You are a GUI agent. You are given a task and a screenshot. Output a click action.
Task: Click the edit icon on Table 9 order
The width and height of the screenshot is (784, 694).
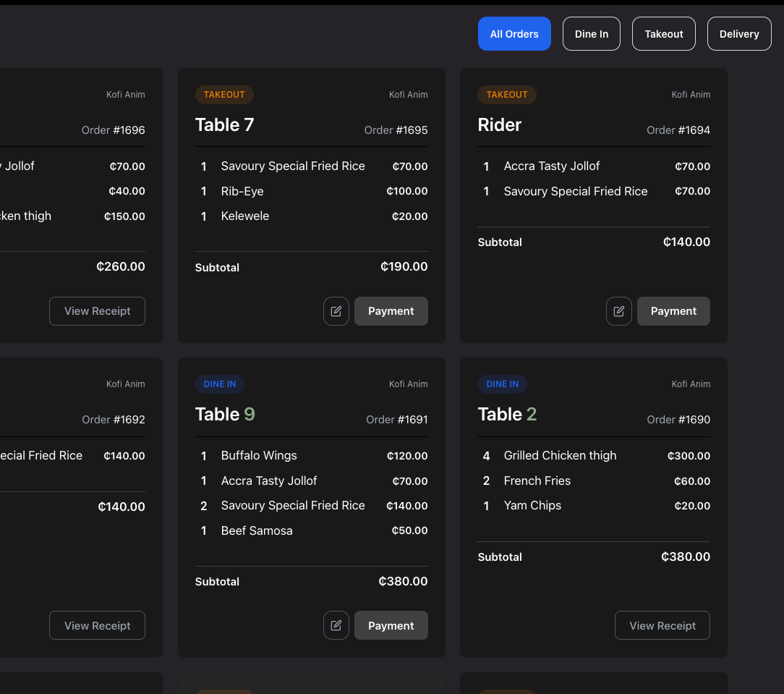336,625
